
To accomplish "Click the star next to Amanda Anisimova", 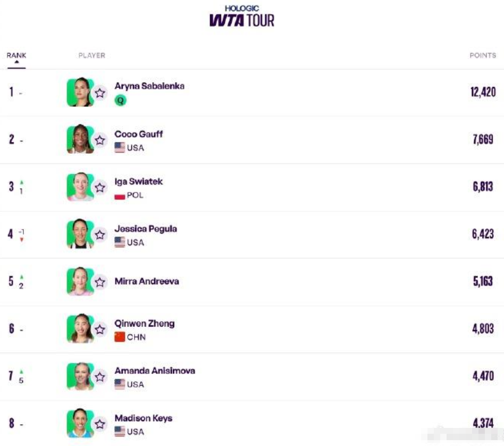I will pyautogui.click(x=100, y=377).
